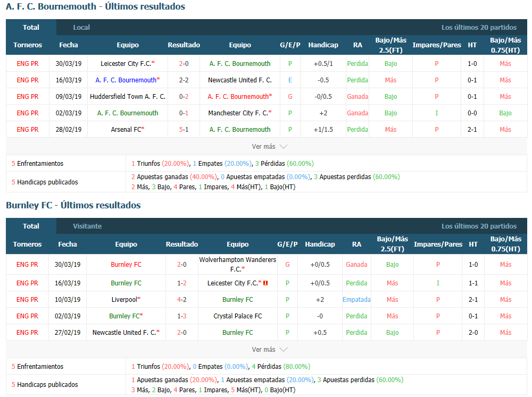Click the 4-2 result of Liverpool vs Burnley
532x397 pixels.
tap(182, 300)
